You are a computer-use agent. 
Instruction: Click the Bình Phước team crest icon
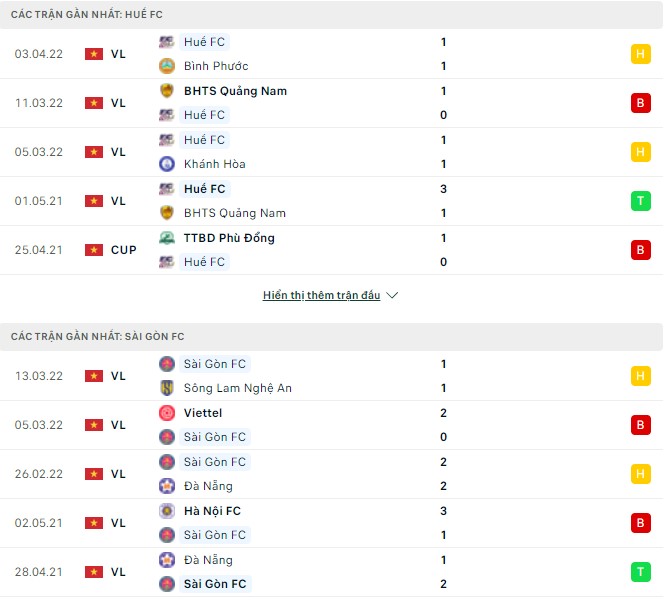tap(167, 66)
